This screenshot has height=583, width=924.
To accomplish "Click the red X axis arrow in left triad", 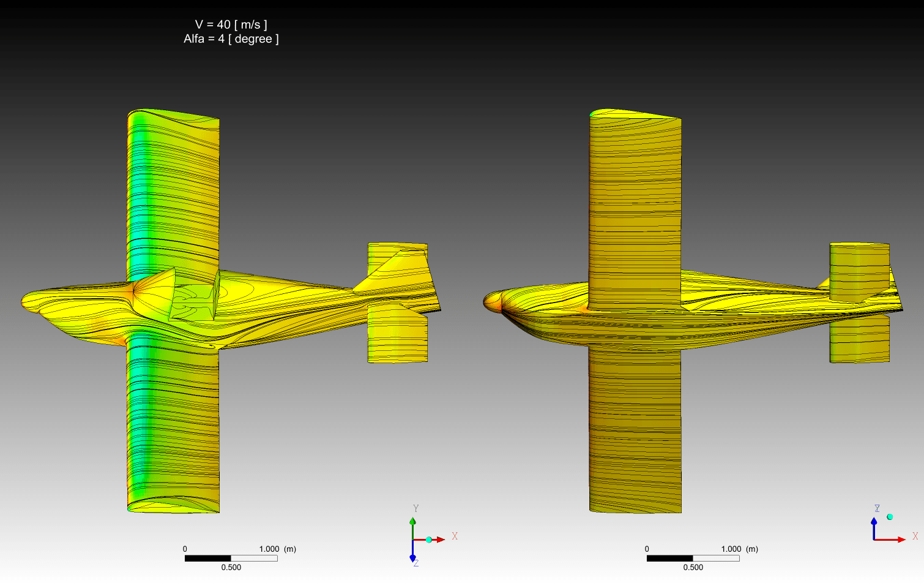I will point(439,540).
